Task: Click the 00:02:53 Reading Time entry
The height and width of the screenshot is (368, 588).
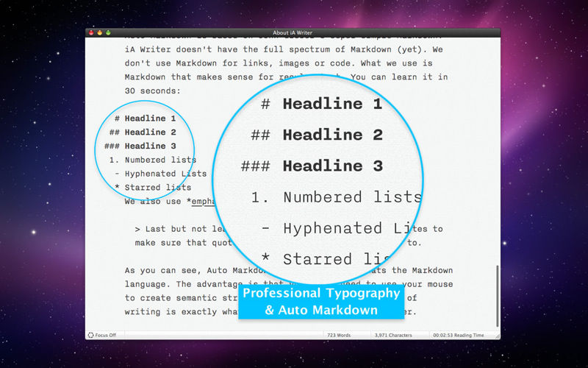Action: (x=458, y=335)
